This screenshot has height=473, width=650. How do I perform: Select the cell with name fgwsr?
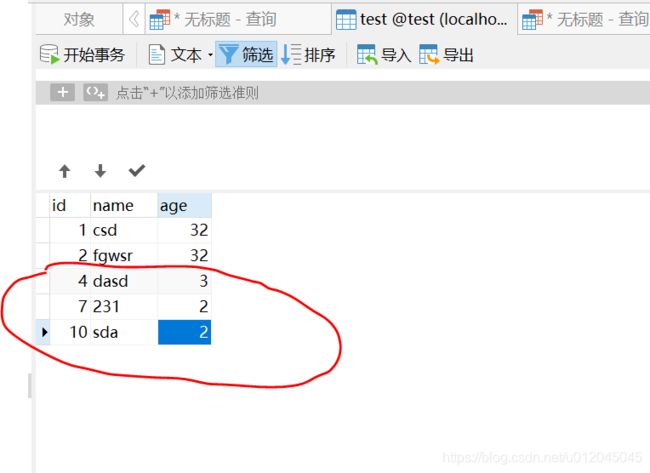point(124,255)
